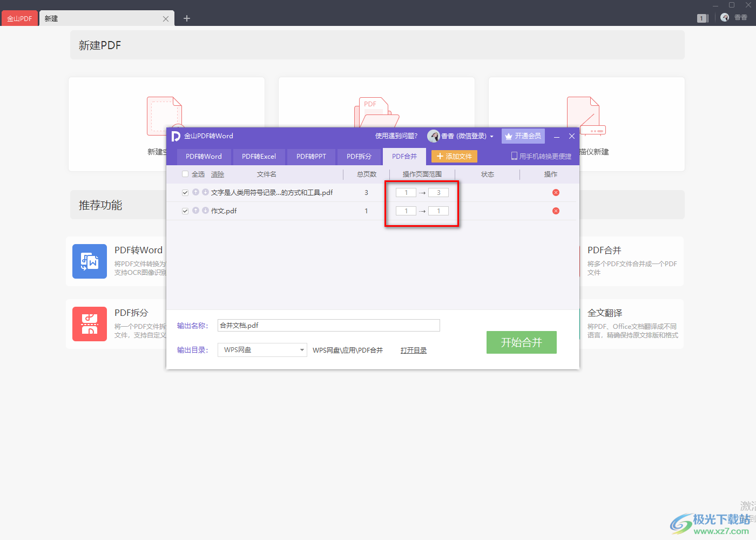Click the 金山PDF logo in the dialog title bar
The image size is (756, 540).
pos(175,136)
